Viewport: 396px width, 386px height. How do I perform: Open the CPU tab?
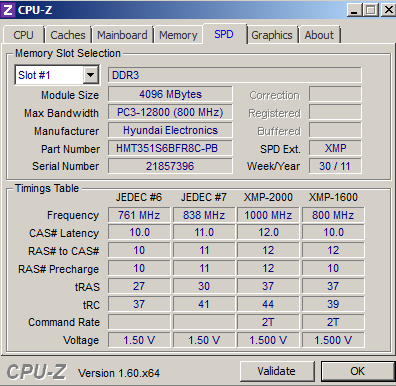pyautogui.click(x=23, y=35)
